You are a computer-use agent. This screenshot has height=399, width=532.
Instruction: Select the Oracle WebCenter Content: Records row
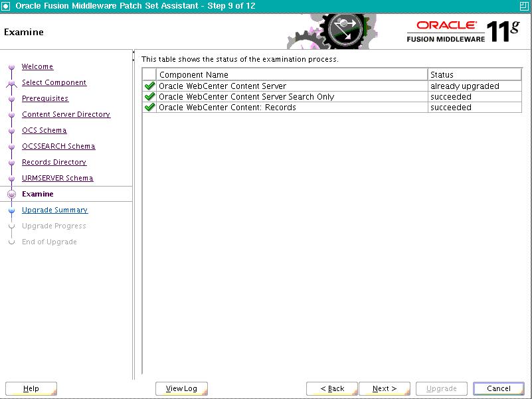pyautogui.click(x=332, y=107)
